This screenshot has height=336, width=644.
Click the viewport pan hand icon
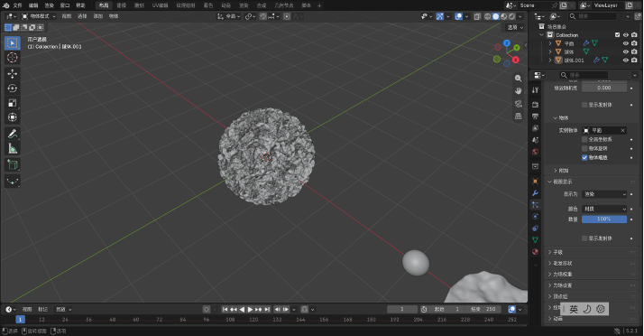click(519, 91)
